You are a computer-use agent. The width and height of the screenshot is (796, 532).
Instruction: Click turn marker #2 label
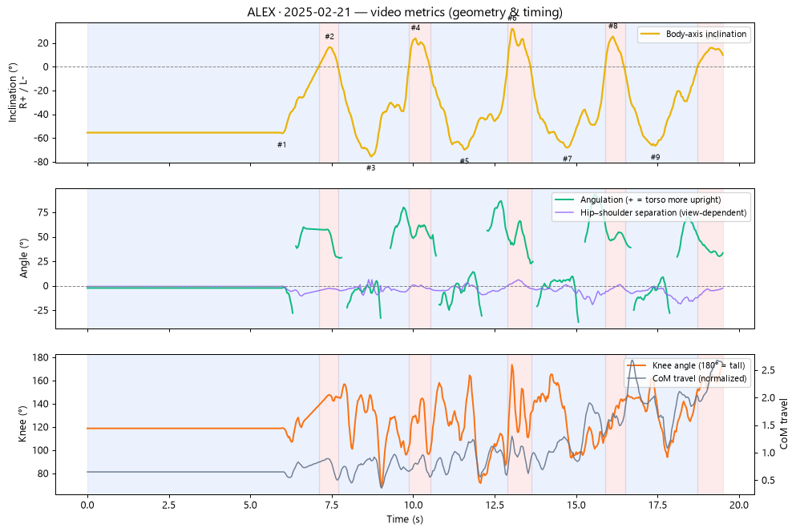coord(329,37)
